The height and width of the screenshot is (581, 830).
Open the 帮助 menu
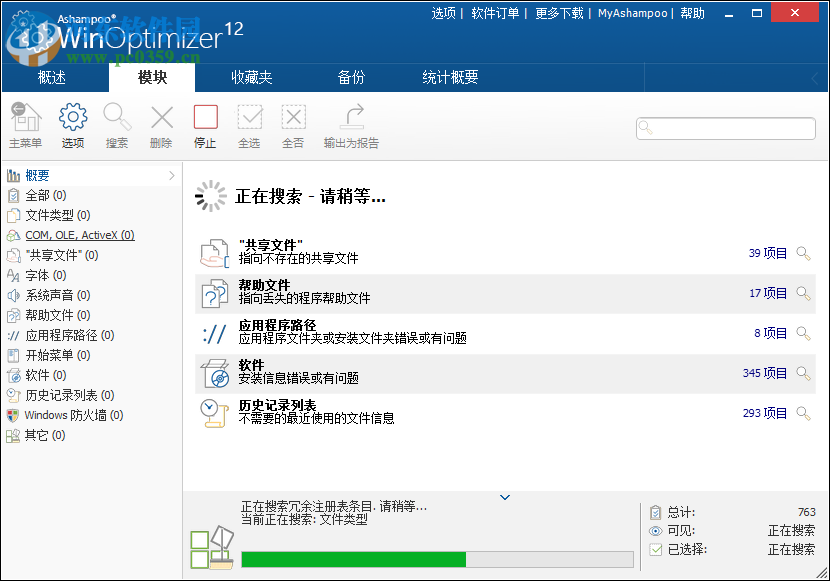coord(692,13)
